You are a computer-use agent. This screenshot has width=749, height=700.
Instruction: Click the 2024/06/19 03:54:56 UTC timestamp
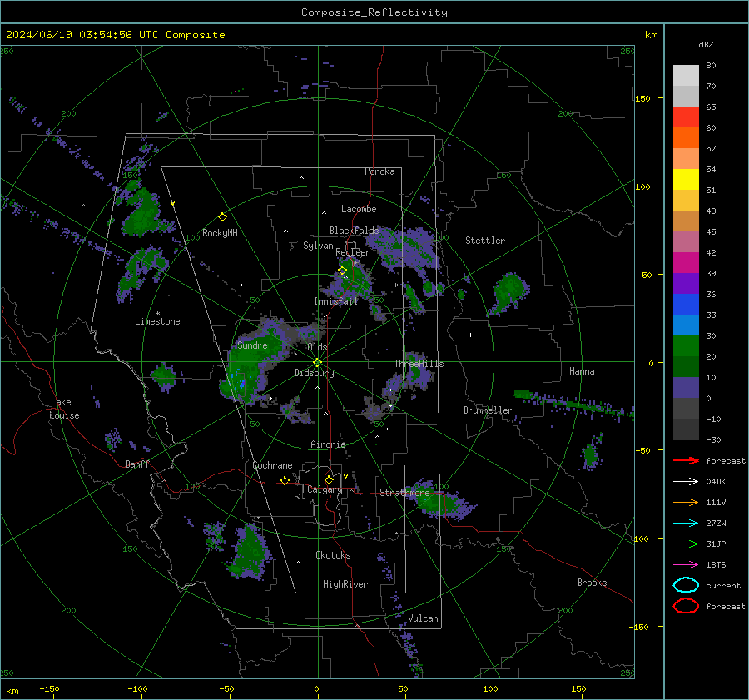[x=82, y=35]
